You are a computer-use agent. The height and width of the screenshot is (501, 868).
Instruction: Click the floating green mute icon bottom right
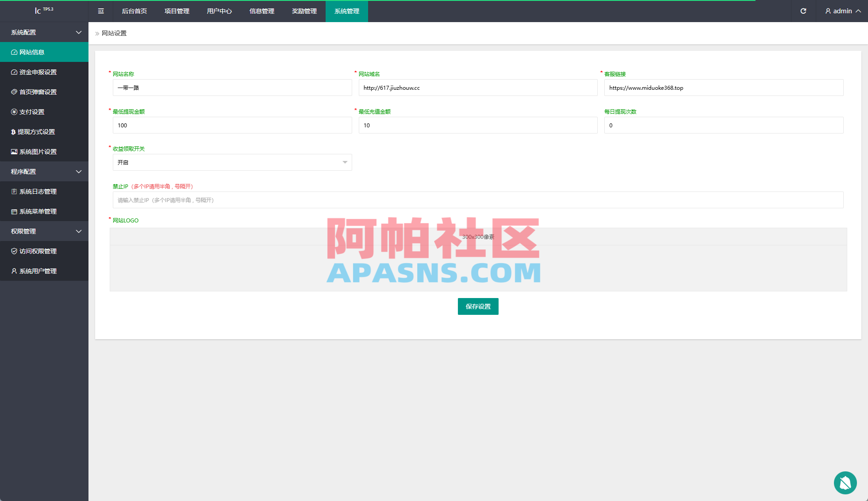845,483
